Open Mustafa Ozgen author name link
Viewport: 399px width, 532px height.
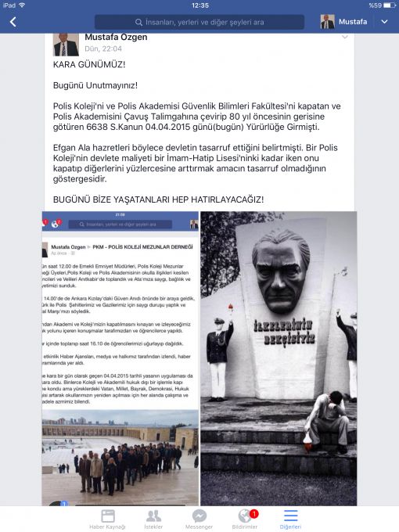[116, 37]
